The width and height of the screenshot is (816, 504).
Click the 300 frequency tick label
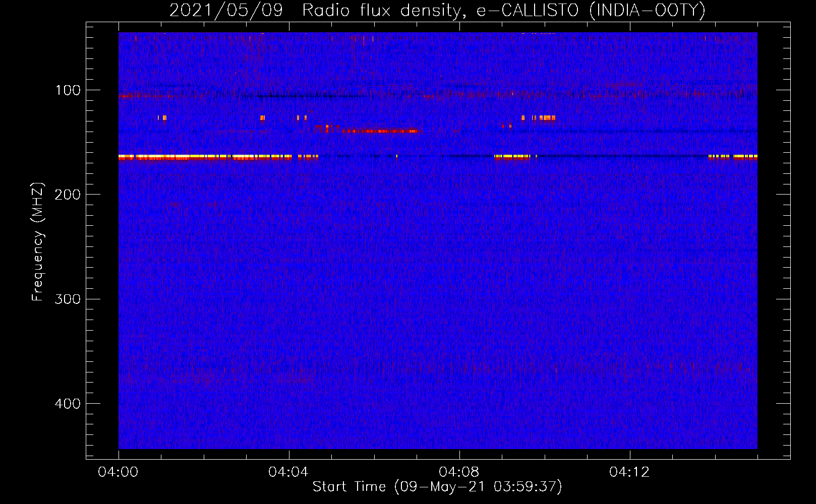pos(68,299)
